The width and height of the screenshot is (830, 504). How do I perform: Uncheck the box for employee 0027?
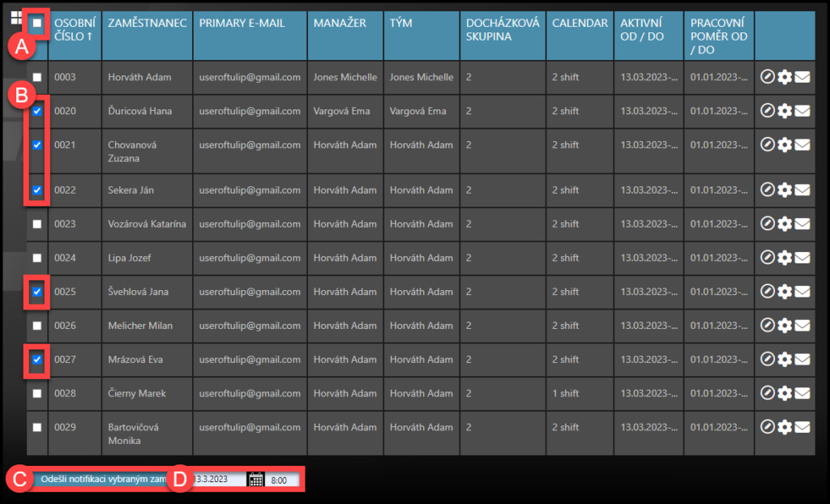(x=37, y=360)
